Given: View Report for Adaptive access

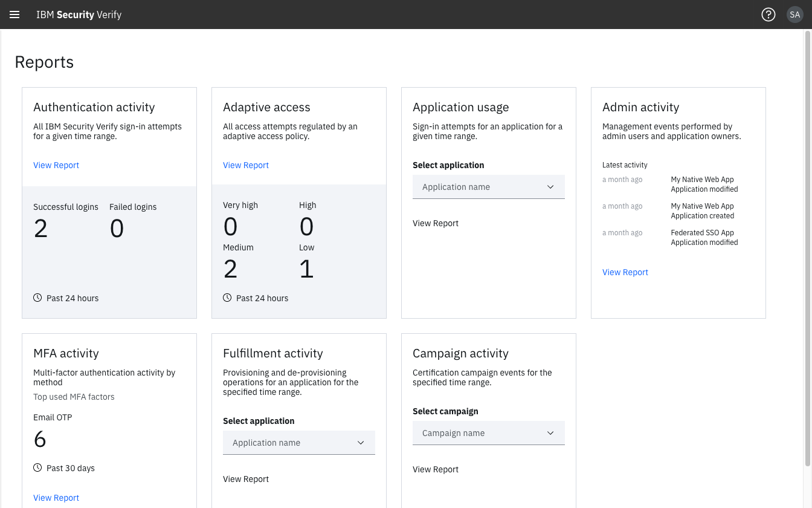Looking at the screenshot, I should pyautogui.click(x=246, y=165).
